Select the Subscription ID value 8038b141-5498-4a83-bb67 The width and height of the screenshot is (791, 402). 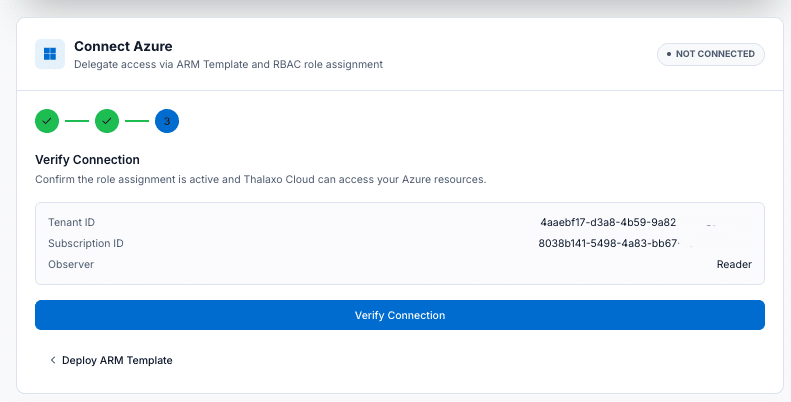(x=609, y=244)
